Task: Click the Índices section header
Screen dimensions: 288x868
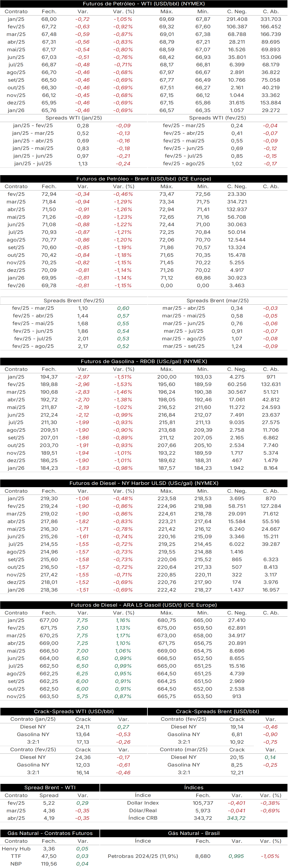Action: tap(194, 788)
